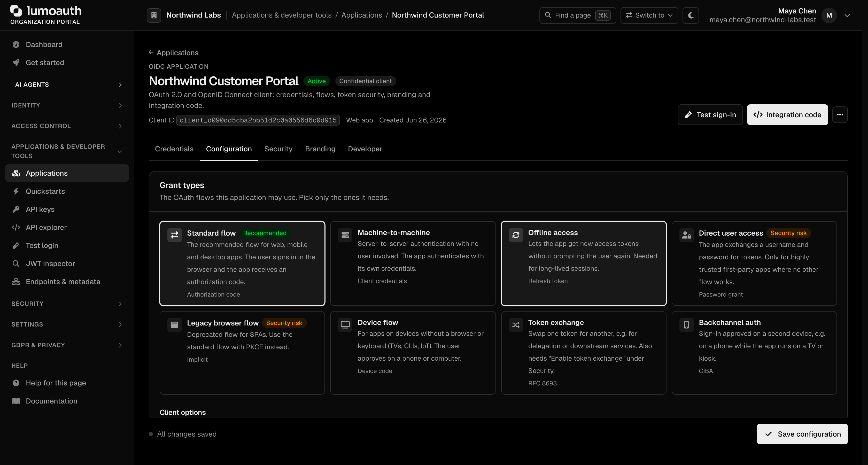Select Applications in the sidebar

(x=67, y=173)
